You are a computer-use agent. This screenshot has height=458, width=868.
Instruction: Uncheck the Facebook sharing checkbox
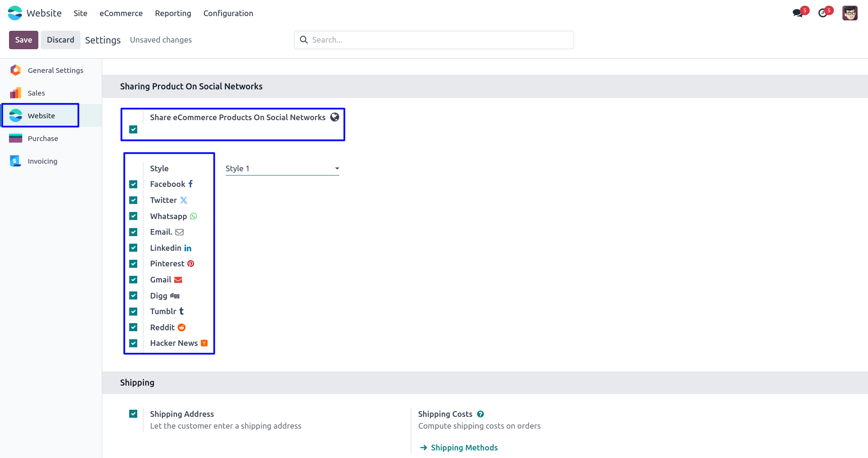pyautogui.click(x=133, y=185)
